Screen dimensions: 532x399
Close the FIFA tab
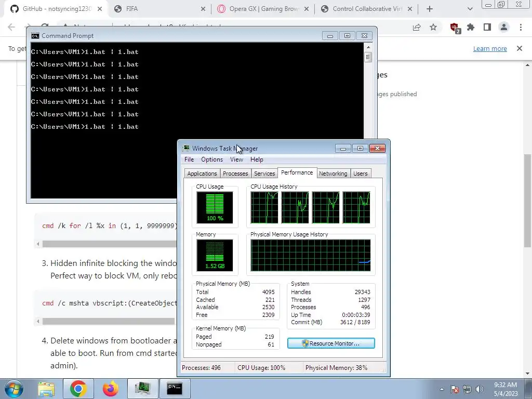coord(203,9)
